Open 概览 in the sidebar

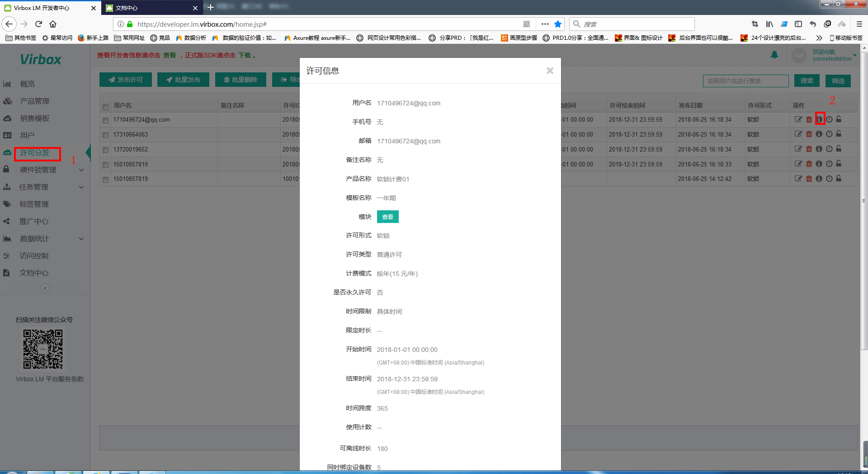(x=28, y=84)
